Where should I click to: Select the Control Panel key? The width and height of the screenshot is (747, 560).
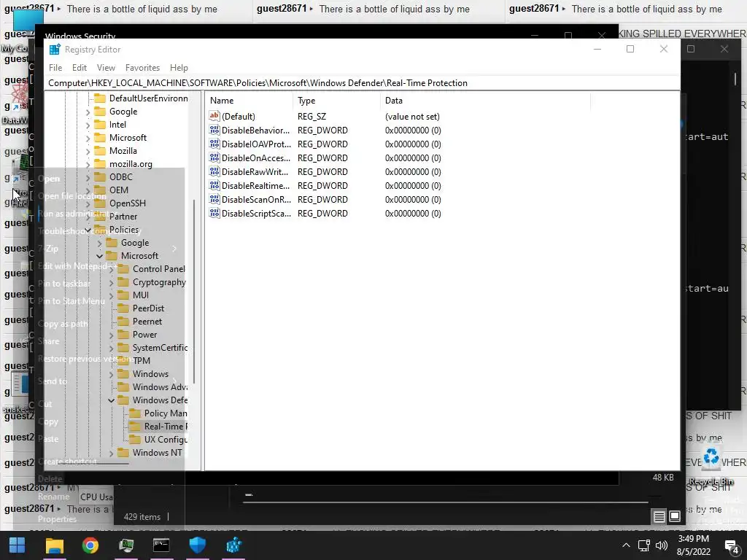[x=158, y=269]
